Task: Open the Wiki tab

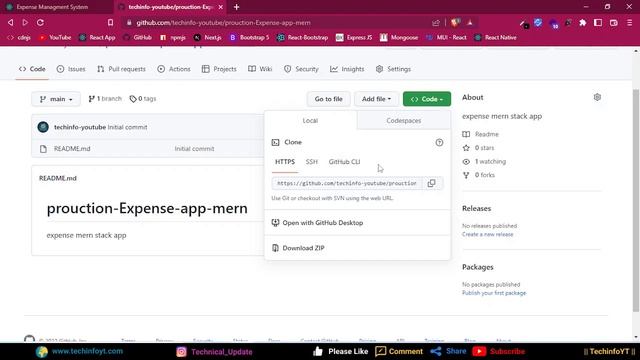Action: point(260,69)
